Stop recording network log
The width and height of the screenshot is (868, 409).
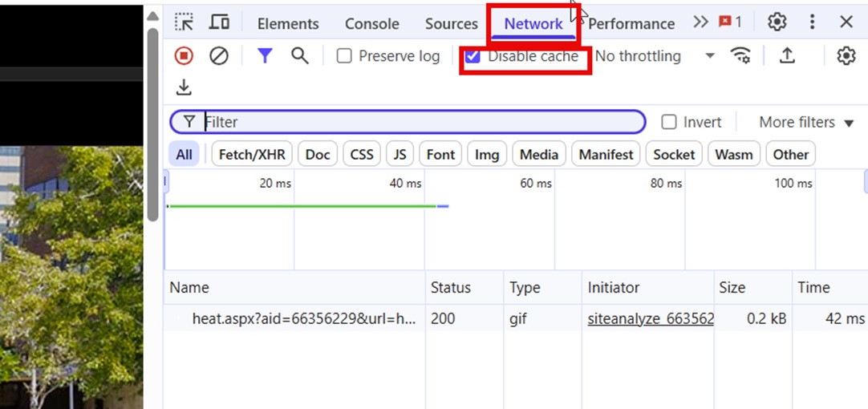click(x=184, y=56)
